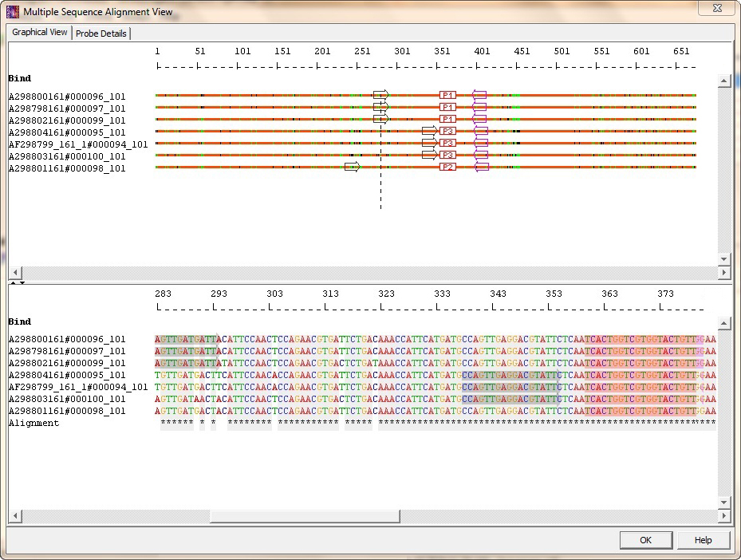Select purple reverse primer arrow on A298801161#000098_101
This screenshot has height=560, width=741.
[481, 167]
